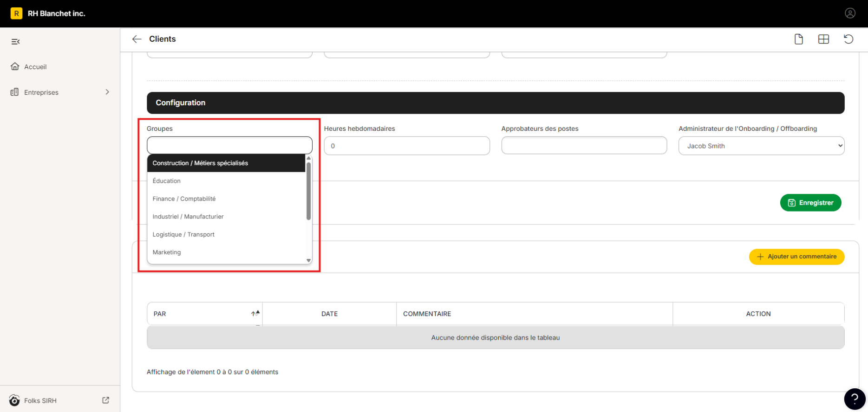
Task: Sort table by PAR column
Action: [205, 314]
